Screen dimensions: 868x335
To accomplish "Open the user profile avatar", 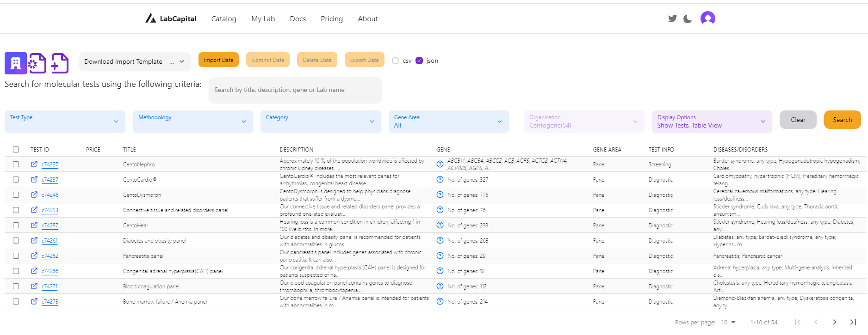I will pos(708,18).
